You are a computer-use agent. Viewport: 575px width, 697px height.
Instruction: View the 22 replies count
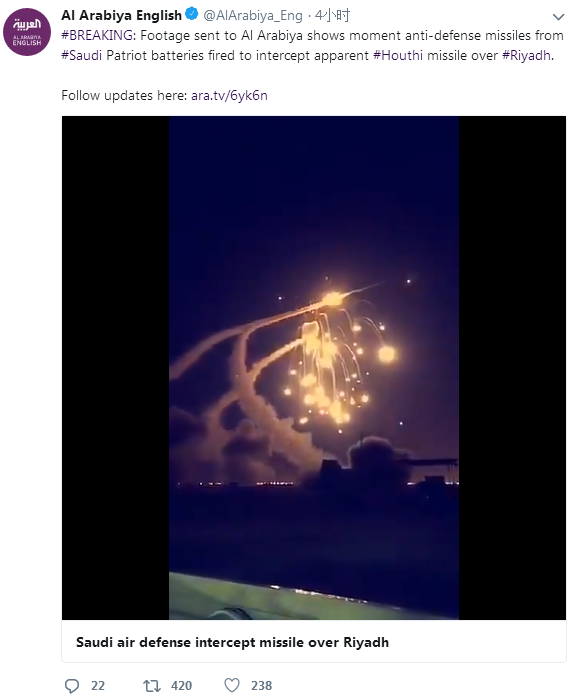[x=98, y=685]
